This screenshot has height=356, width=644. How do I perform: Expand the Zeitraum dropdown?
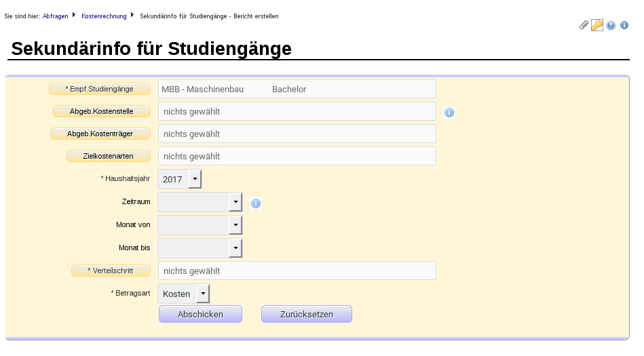(200, 202)
